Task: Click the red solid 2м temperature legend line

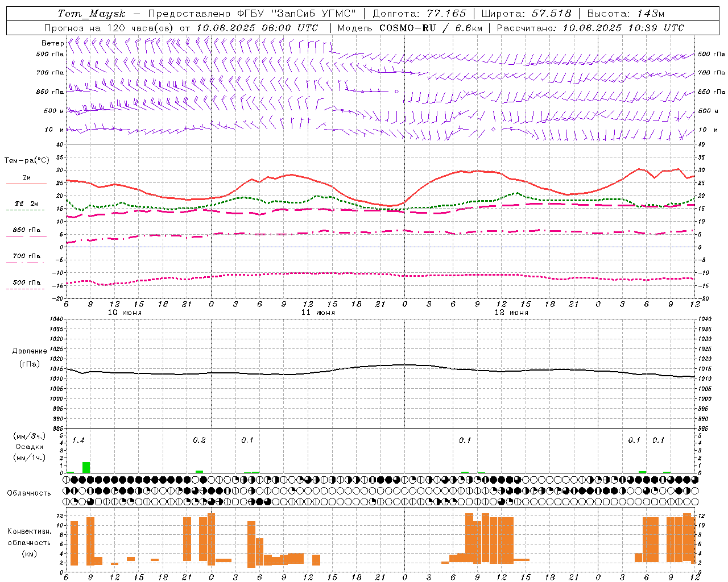Action: 26,184
